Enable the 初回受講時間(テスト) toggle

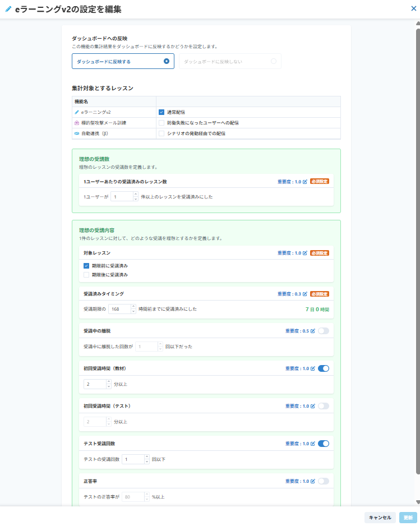(x=324, y=406)
